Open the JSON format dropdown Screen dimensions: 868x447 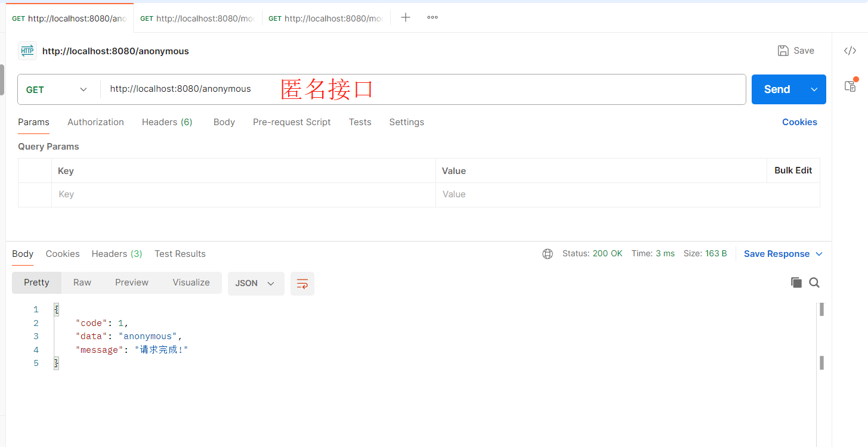point(256,284)
